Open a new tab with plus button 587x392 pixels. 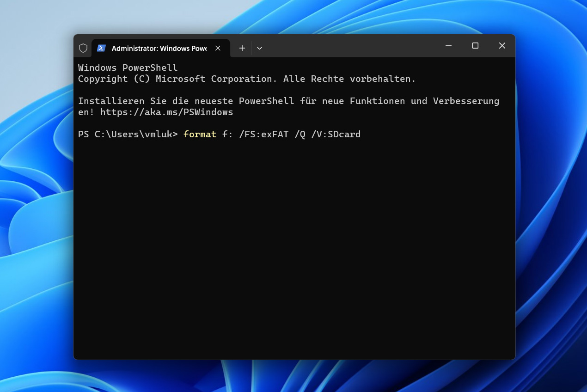242,48
